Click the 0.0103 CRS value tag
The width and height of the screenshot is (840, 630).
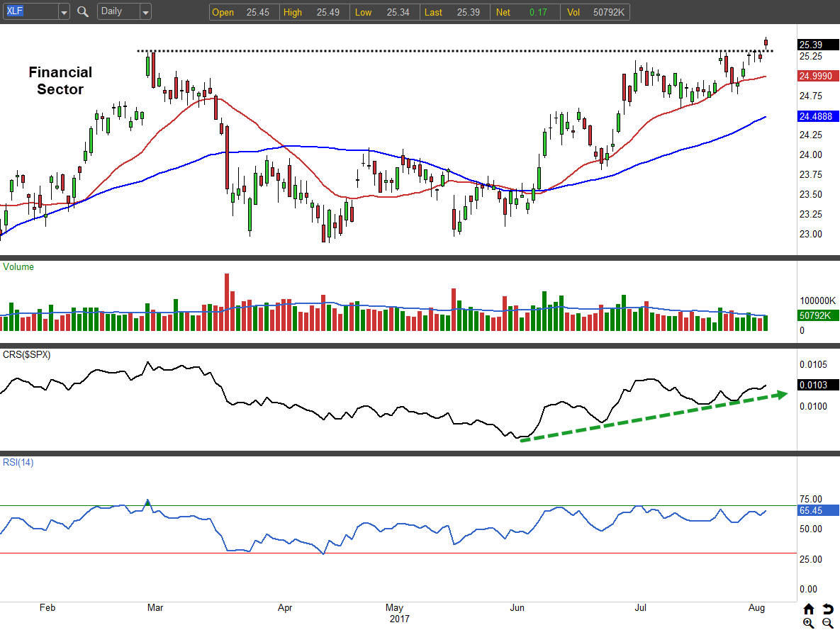click(818, 385)
